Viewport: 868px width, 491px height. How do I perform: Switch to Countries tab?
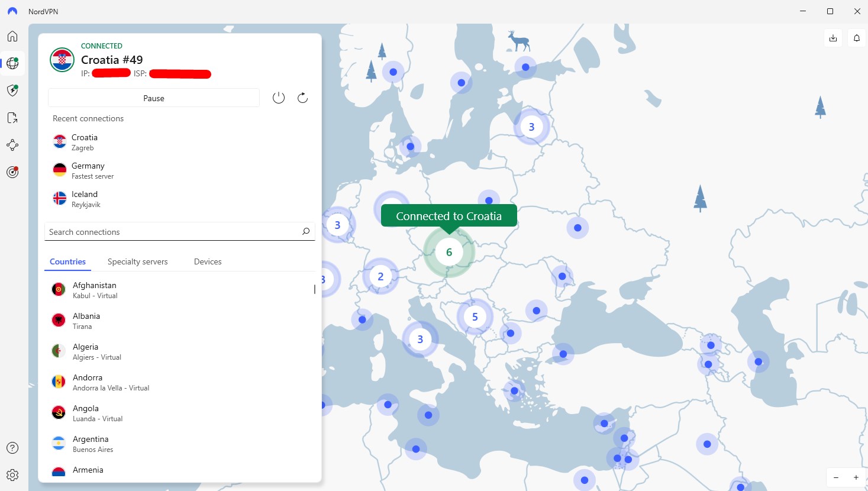(x=67, y=261)
